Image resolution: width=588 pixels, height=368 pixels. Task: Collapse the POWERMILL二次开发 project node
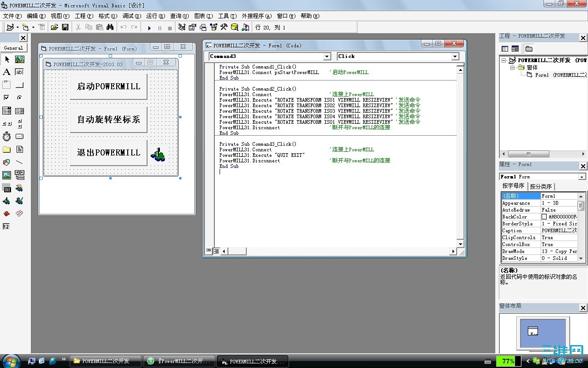tap(504, 60)
